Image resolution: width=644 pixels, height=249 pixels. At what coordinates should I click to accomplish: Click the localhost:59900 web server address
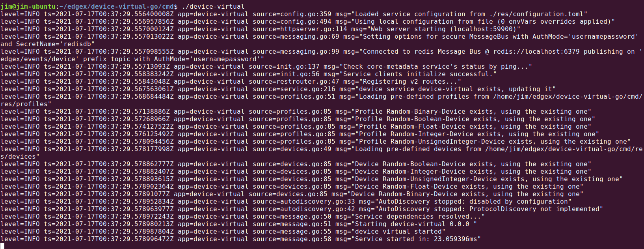pos(483,29)
